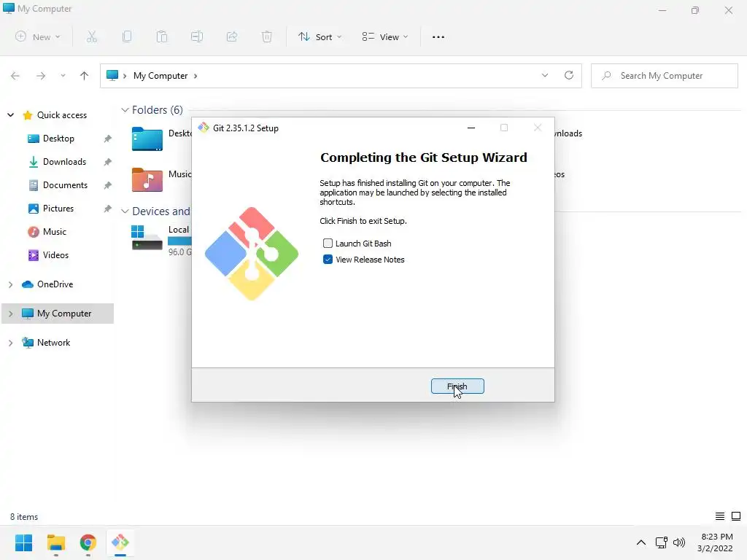Image resolution: width=747 pixels, height=560 pixels.
Task: Unpin Desktop using its pin icon
Action: pos(108,138)
